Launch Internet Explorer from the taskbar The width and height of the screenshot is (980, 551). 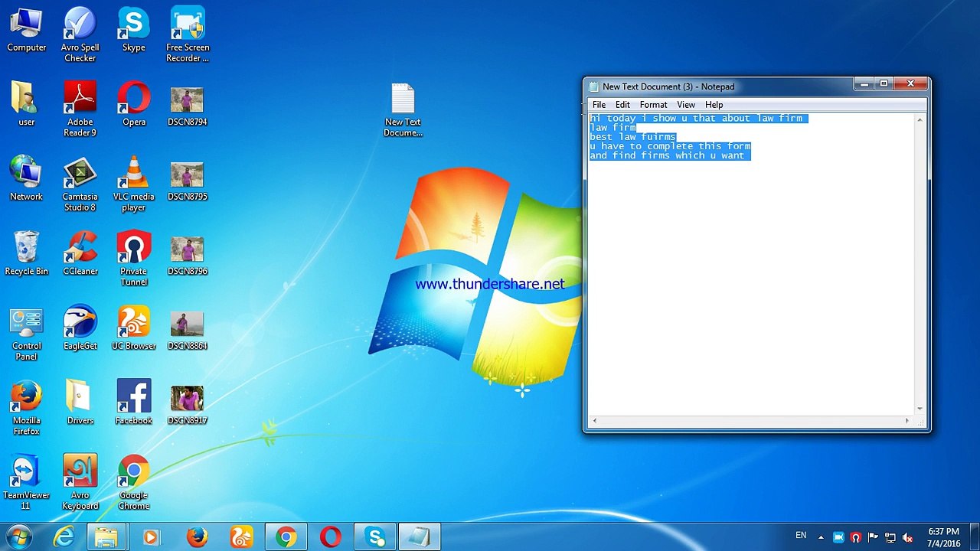click(64, 537)
